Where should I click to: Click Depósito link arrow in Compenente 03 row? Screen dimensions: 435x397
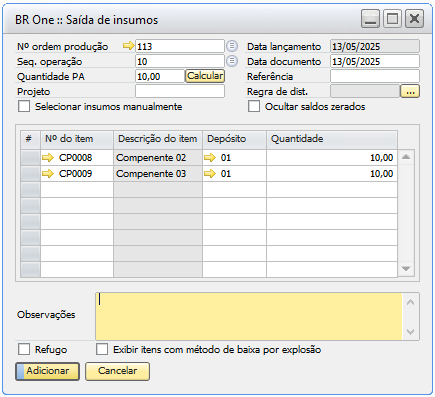tap(210, 173)
